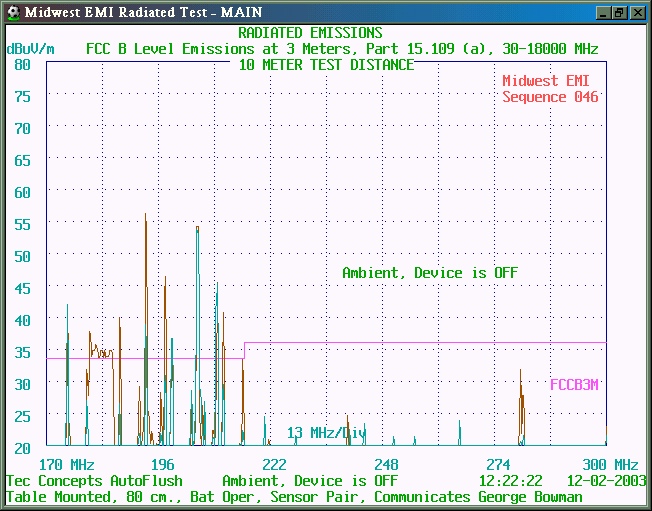Click the 80 value on the vertical axis
The image size is (652, 511).
pos(23,64)
